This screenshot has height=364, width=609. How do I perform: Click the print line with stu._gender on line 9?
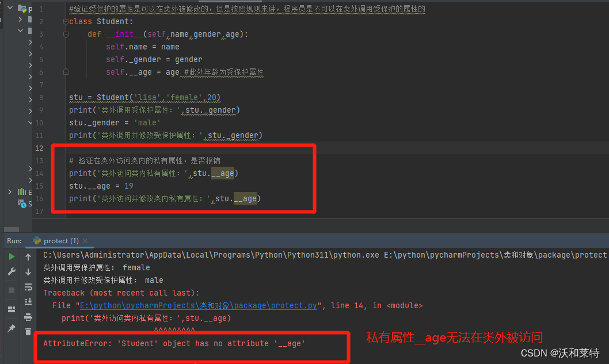pos(154,110)
